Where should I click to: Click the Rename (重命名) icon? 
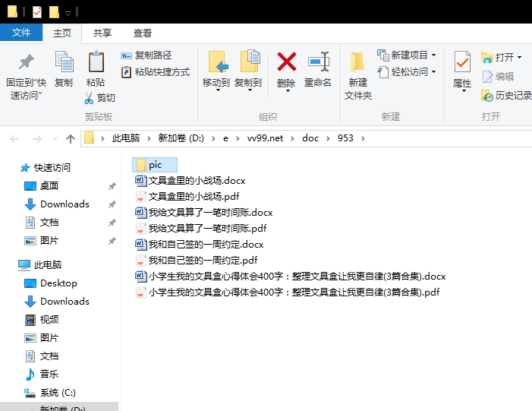[x=318, y=62]
